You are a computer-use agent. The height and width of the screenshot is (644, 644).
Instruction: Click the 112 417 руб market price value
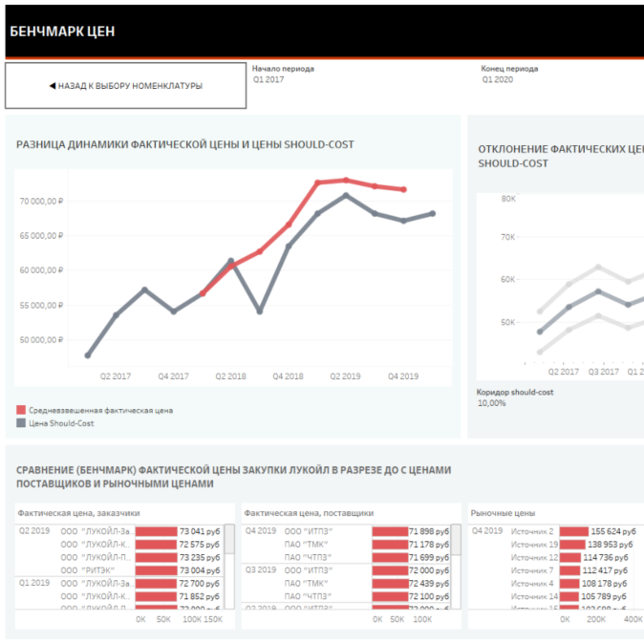(x=605, y=570)
